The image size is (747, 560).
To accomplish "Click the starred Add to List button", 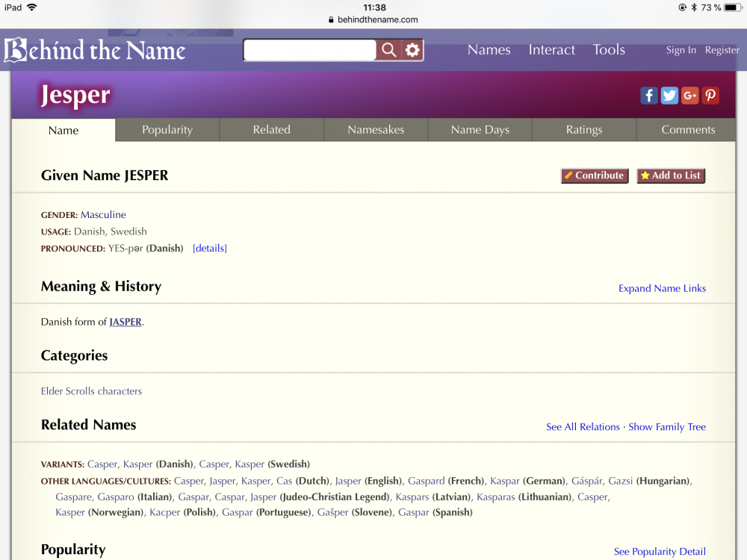I will coord(670,175).
